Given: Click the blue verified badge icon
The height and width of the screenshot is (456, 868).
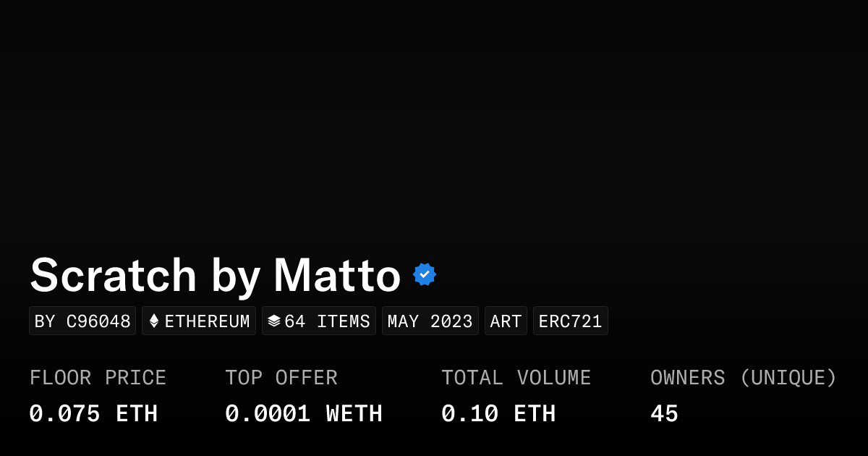Looking at the screenshot, I should 425,275.
